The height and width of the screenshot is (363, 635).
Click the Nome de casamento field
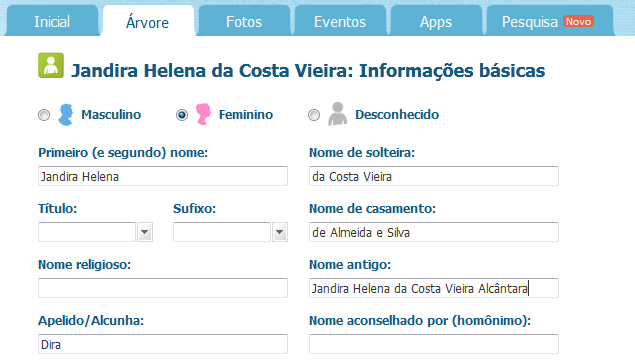[x=434, y=232]
